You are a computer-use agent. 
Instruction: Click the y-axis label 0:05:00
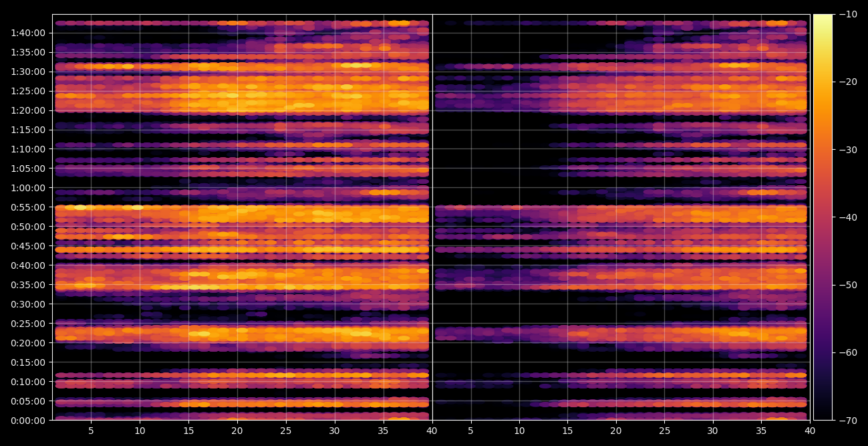[x=28, y=401]
